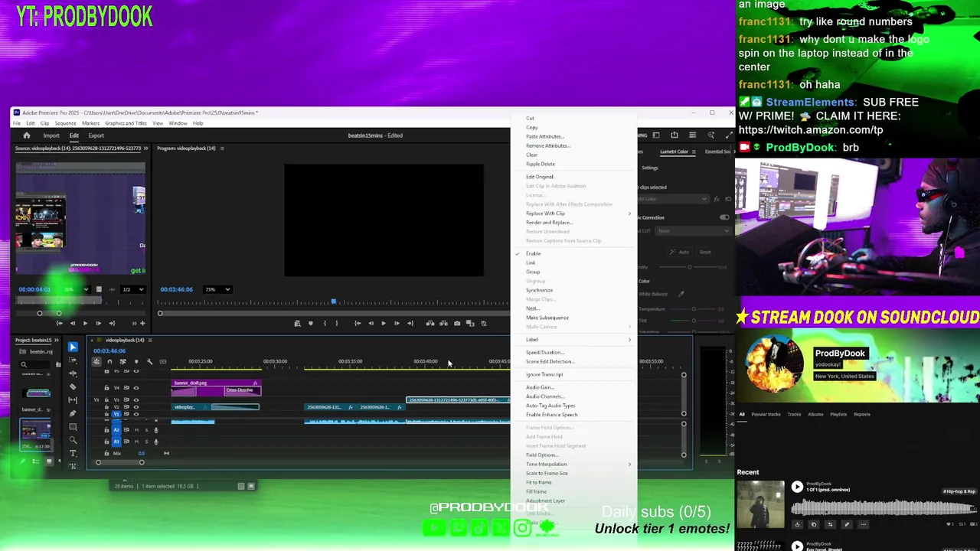Mute audio track A2
Screen dimensions: 980x551
136,430
